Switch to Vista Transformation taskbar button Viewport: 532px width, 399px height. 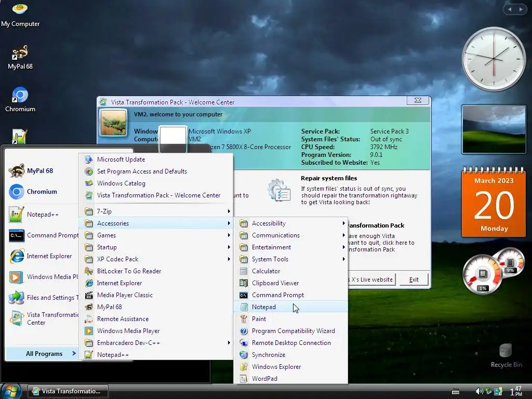pyautogui.click(x=68, y=391)
